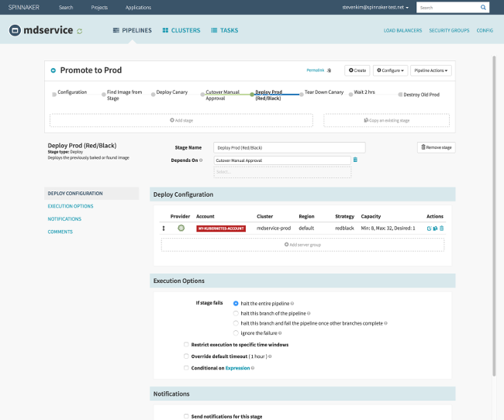The width and height of the screenshot is (504, 420).
Task: Enable restrict execution to specific time windows
Action: pos(186,344)
